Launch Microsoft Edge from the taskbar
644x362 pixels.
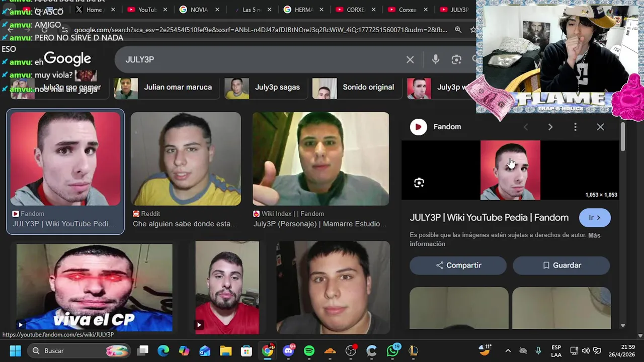pyautogui.click(x=164, y=350)
